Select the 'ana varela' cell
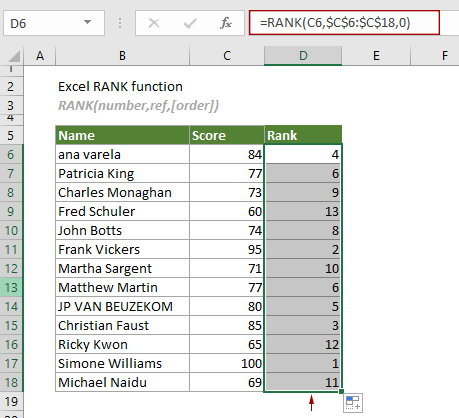459x418 pixels. pyautogui.click(x=122, y=154)
